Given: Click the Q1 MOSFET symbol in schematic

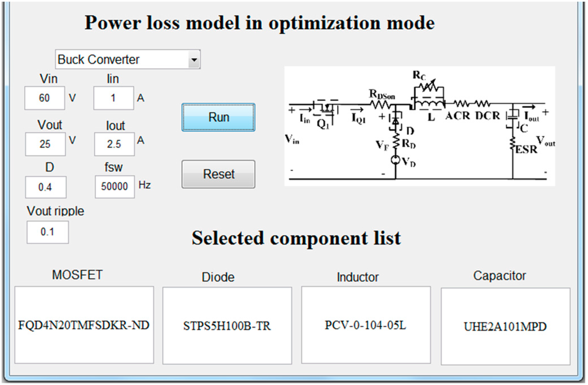Looking at the screenshot, I should [x=325, y=107].
